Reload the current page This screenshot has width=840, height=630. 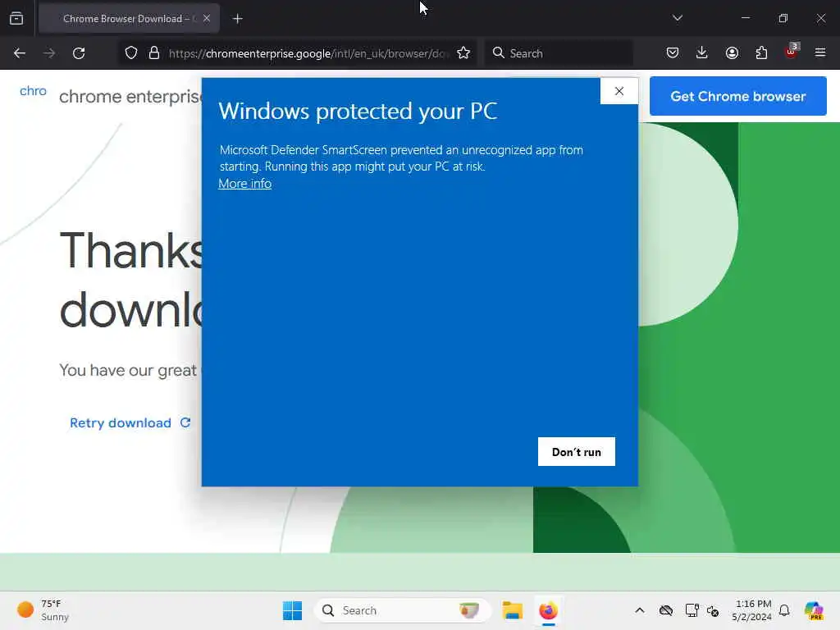[x=79, y=53]
